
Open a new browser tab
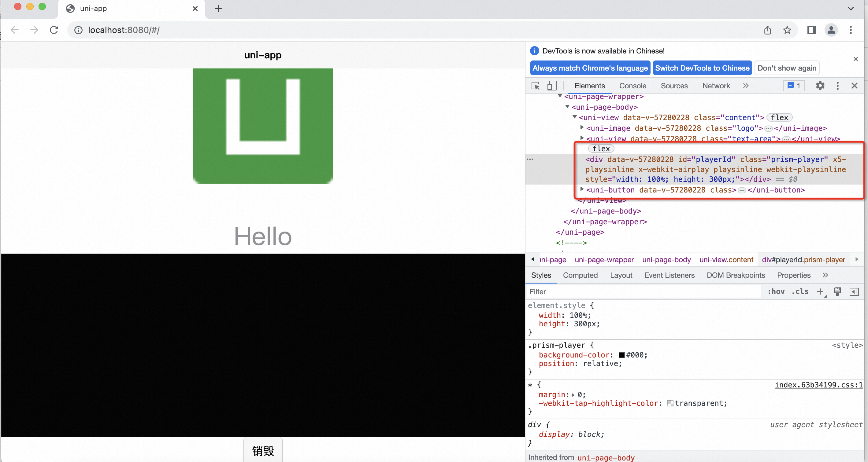(218, 9)
